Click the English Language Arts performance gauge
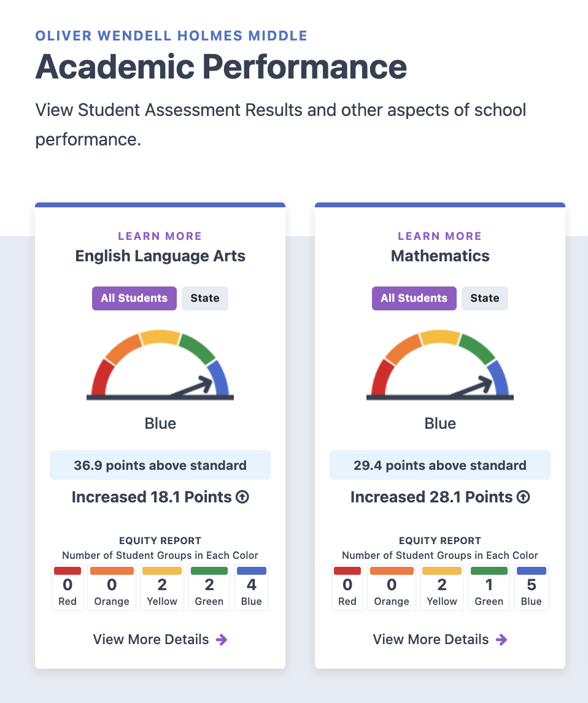Screen dimensions: 588x703 160,366
